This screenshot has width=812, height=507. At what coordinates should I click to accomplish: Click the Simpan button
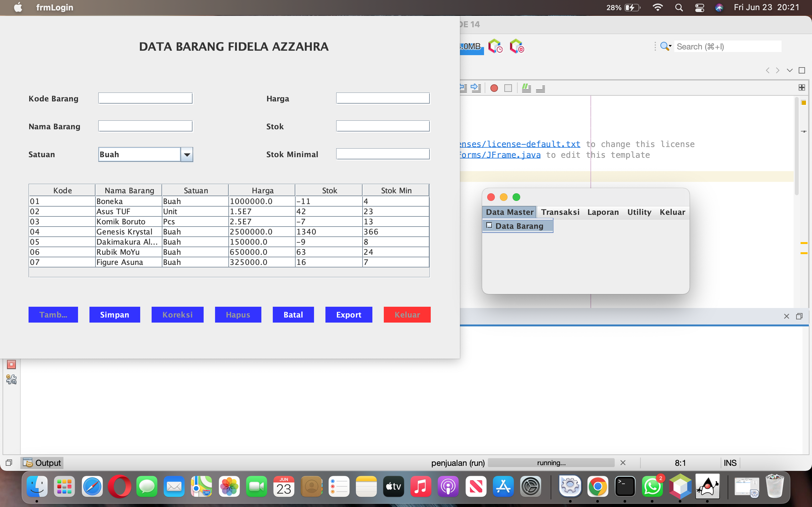pyautogui.click(x=115, y=315)
